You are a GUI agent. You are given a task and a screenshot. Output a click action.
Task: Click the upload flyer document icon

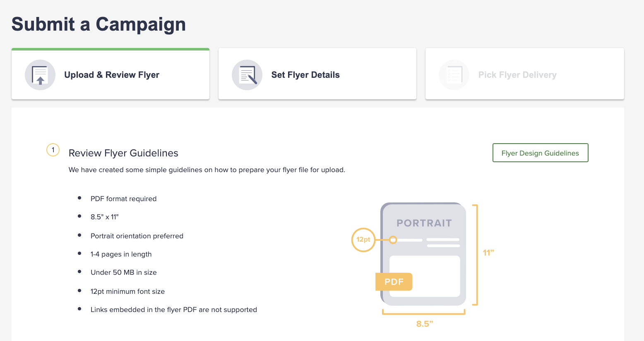40,75
